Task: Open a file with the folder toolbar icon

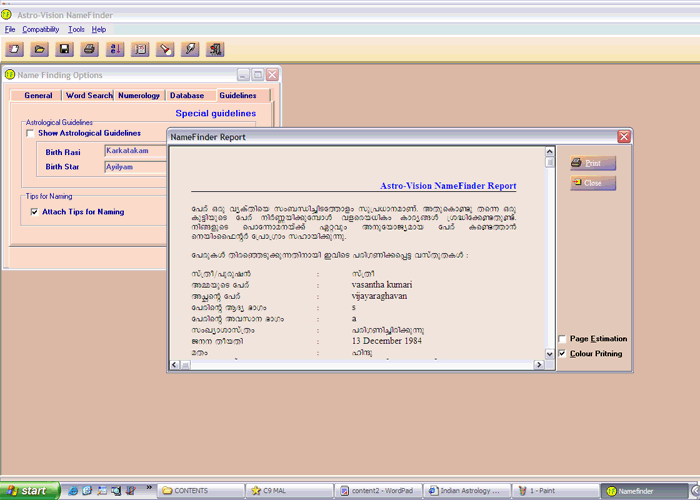Action: coord(39,49)
